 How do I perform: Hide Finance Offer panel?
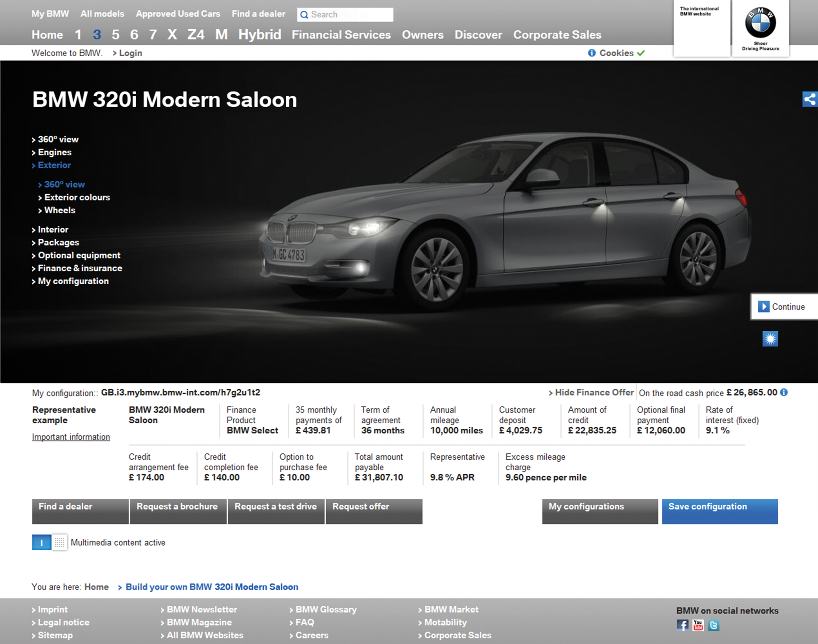tap(594, 393)
